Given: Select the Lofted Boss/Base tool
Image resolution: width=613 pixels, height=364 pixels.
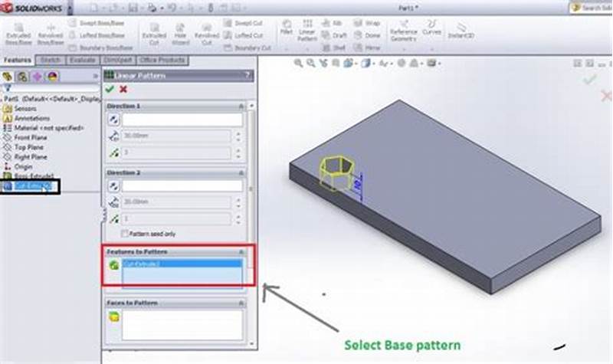Looking at the screenshot, I should coord(97,35).
